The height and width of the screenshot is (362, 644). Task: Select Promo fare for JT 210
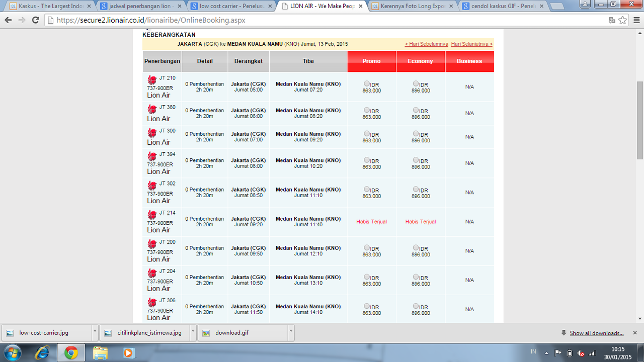(x=366, y=84)
